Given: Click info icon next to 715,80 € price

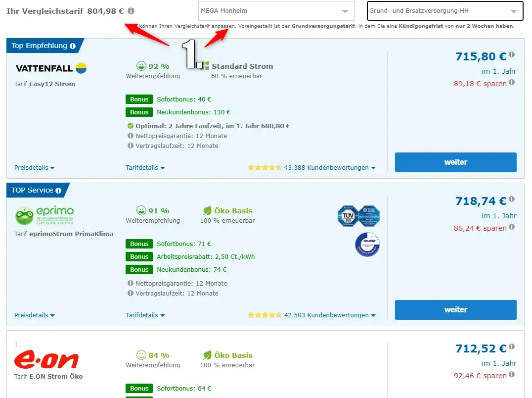Looking at the screenshot, I should tap(512, 54).
